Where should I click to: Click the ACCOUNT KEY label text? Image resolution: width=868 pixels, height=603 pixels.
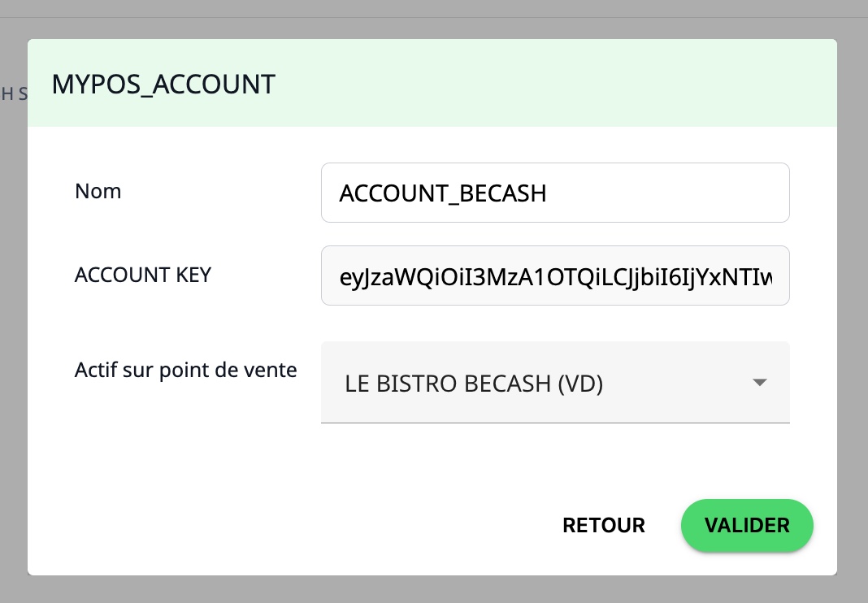pyautogui.click(x=143, y=275)
